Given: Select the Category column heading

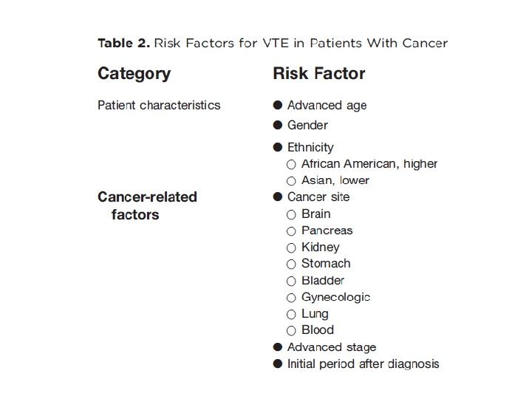Looking at the screenshot, I should [134, 74].
